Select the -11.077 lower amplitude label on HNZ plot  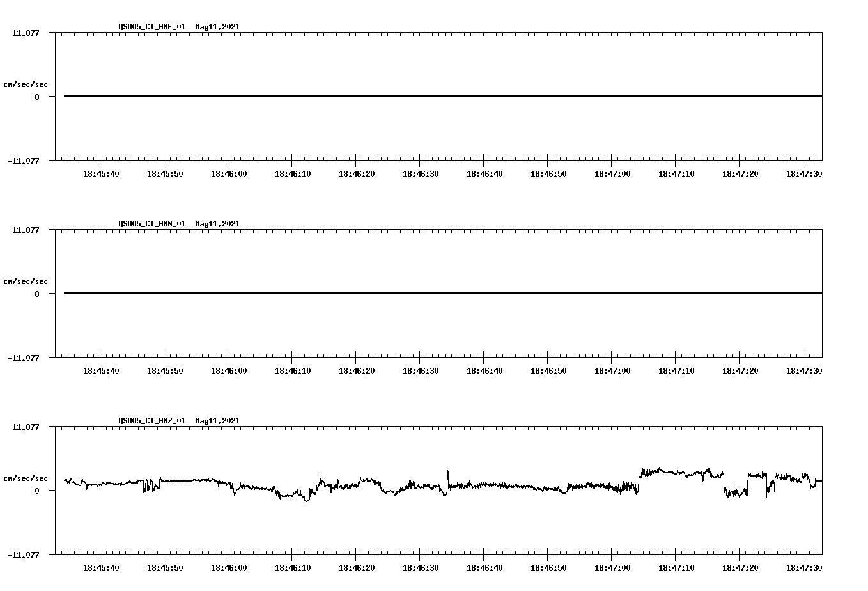[25, 555]
